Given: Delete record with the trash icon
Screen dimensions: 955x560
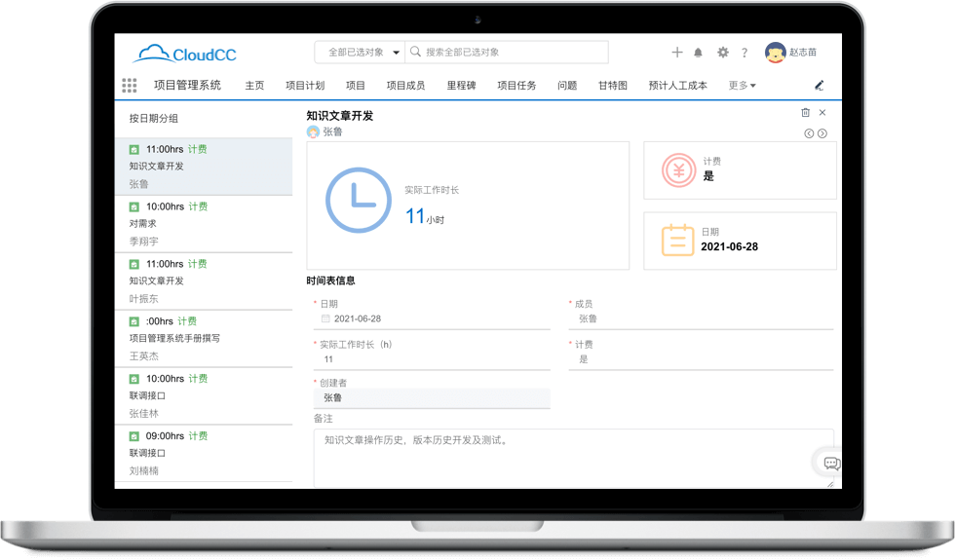Looking at the screenshot, I should coord(805,113).
